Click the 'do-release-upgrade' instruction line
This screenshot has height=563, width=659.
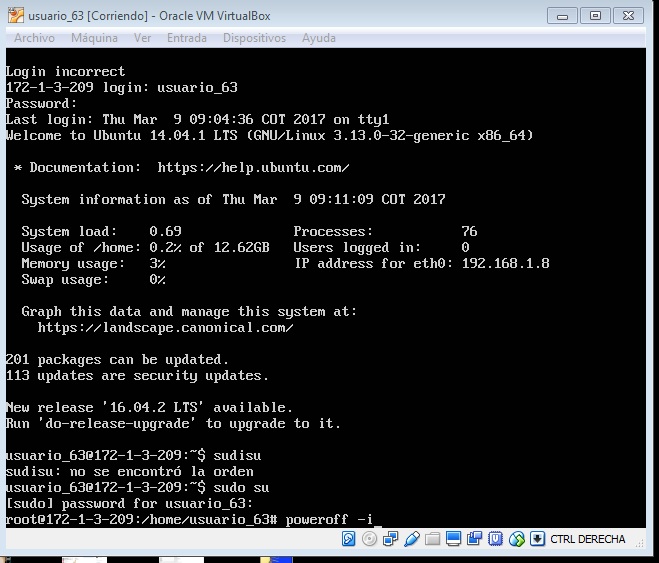pyautogui.click(x=173, y=424)
